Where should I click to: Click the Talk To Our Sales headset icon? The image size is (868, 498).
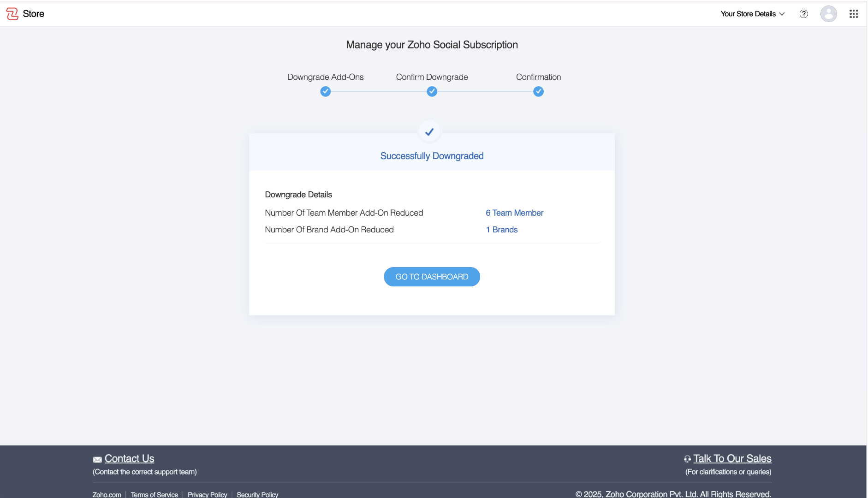coord(687,459)
